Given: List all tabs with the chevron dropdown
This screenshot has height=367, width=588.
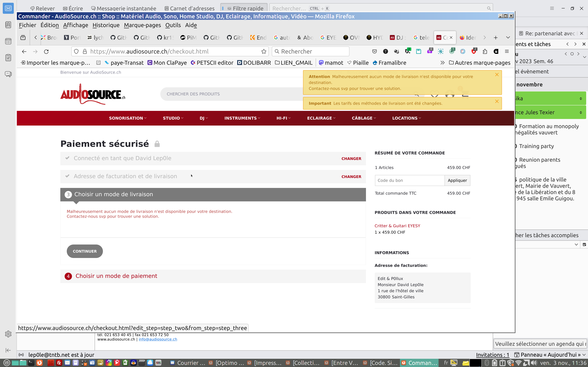Looking at the screenshot, I should coord(508,37).
